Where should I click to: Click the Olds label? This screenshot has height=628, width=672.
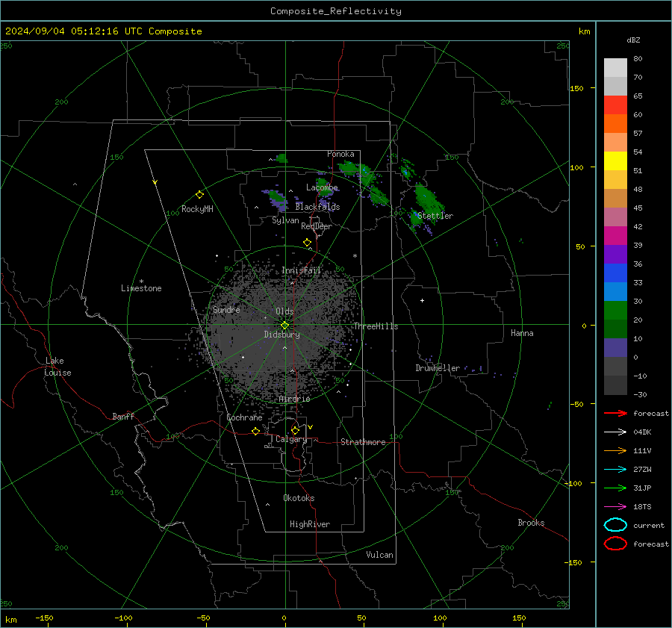(284, 311)
